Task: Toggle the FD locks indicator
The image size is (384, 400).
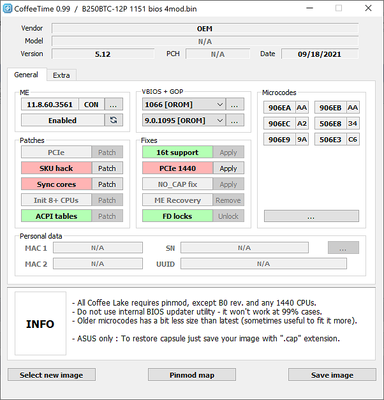Action: [177, 216]
